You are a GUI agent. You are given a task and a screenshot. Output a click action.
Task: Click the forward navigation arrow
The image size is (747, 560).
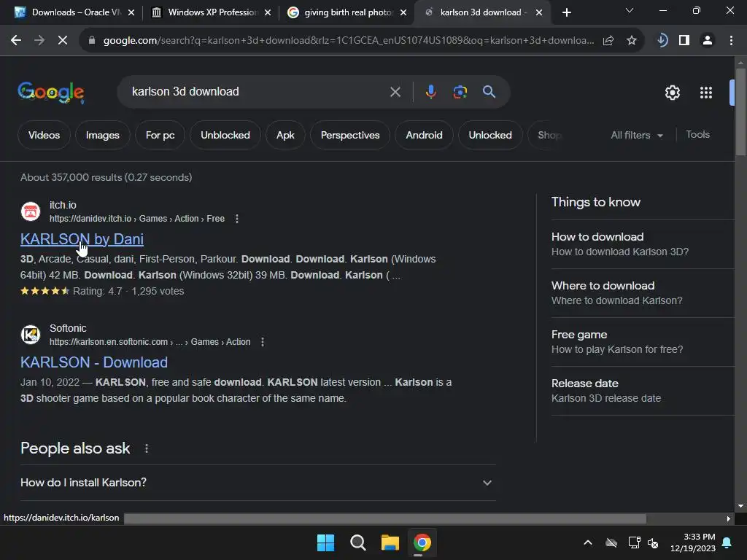(x=39, y=41)
